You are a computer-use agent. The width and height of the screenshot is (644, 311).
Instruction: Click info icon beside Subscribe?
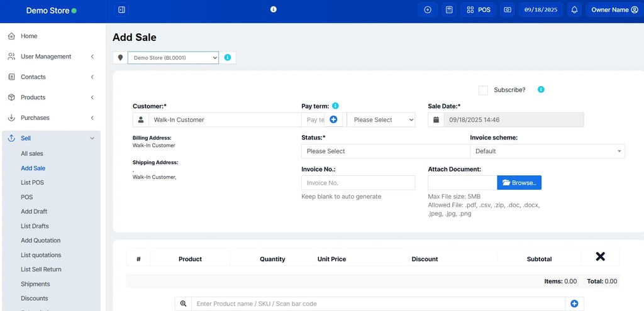(541, 89)
